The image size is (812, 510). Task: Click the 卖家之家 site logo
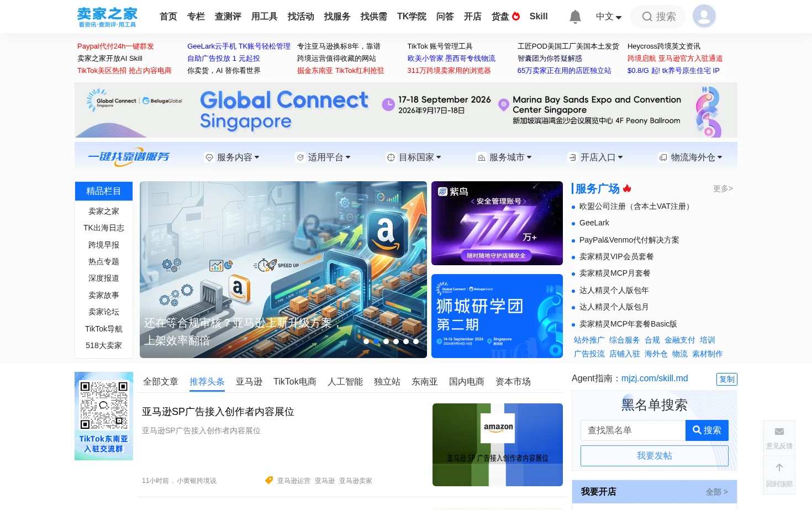tap(107, 17)
